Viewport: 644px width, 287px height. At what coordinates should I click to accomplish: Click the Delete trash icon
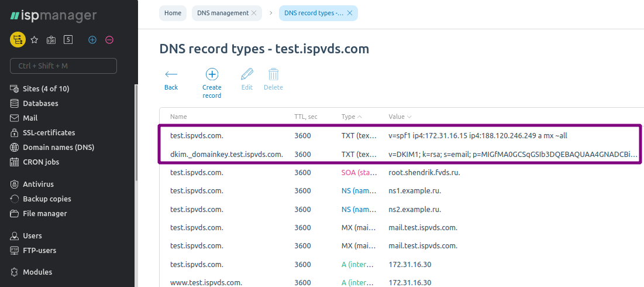point(274,79)
